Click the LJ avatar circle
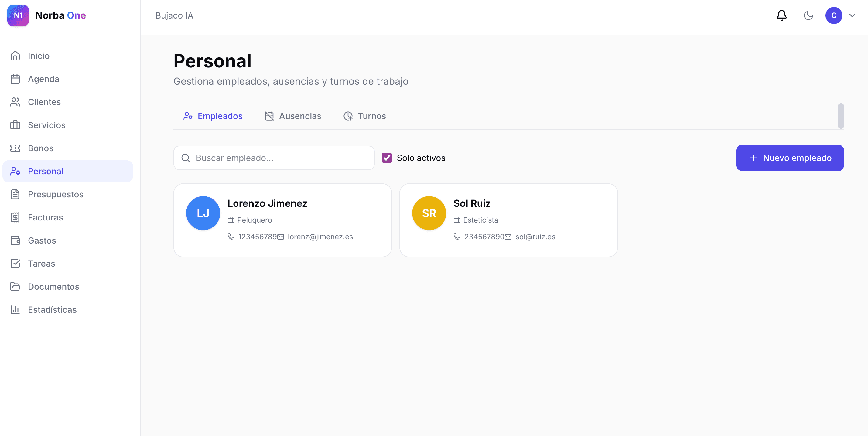Viewport: 868px width, 436px height. coord(203,213)
